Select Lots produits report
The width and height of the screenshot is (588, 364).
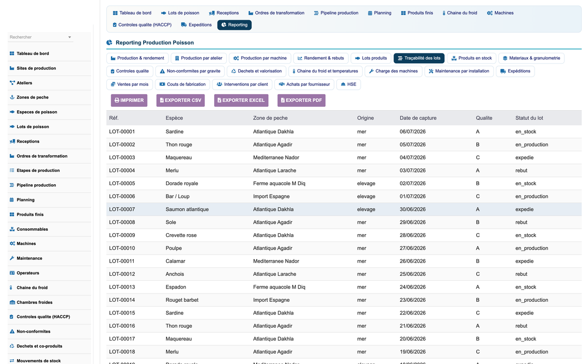click(x=371, y=58)
